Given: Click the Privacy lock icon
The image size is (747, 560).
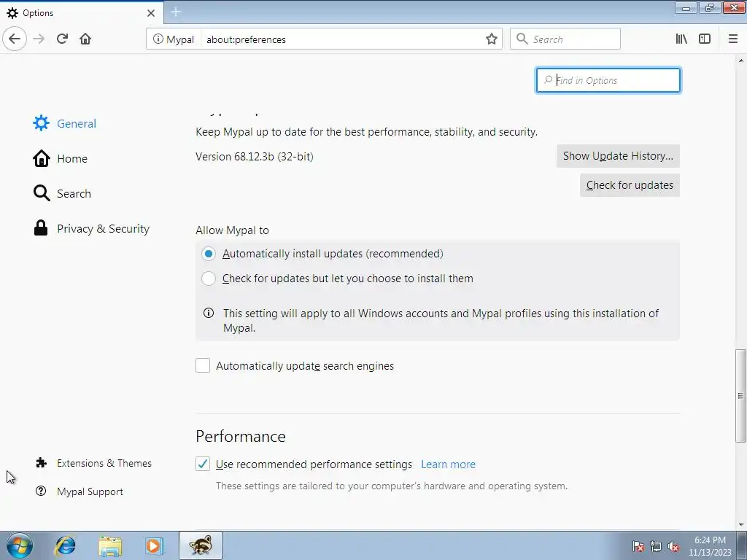Looking at the screenshot, I should [41, 228].
